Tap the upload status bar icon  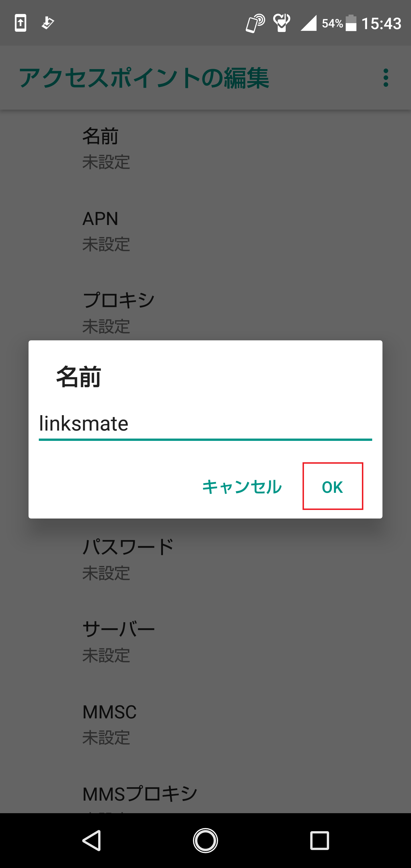[x=20, y=23]
